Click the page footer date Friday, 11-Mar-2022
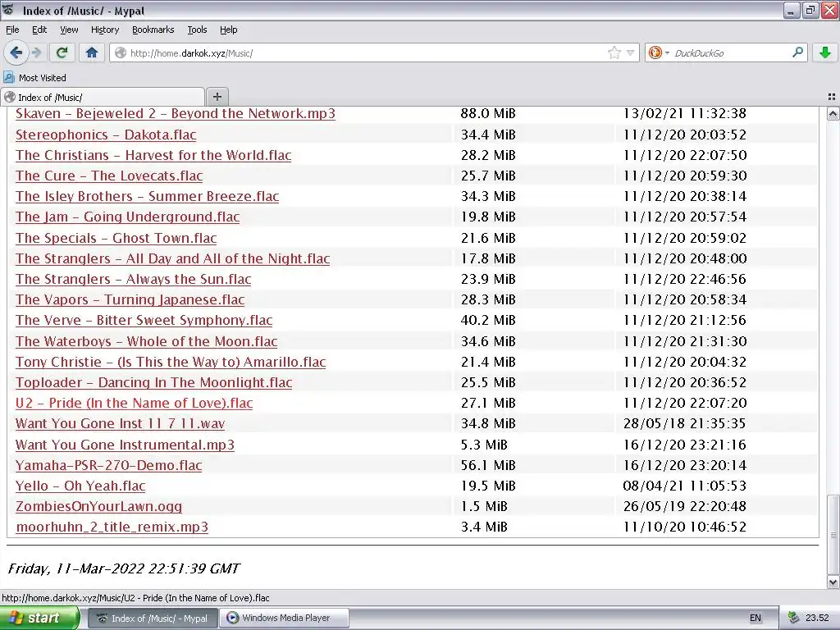 [124, 568]
